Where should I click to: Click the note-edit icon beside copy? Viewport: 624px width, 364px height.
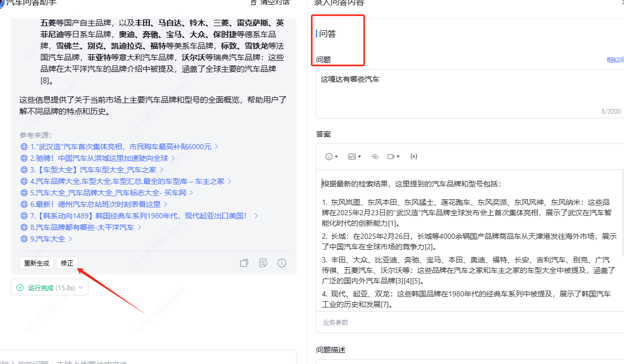pyautogui.click(x=263, y=263)
